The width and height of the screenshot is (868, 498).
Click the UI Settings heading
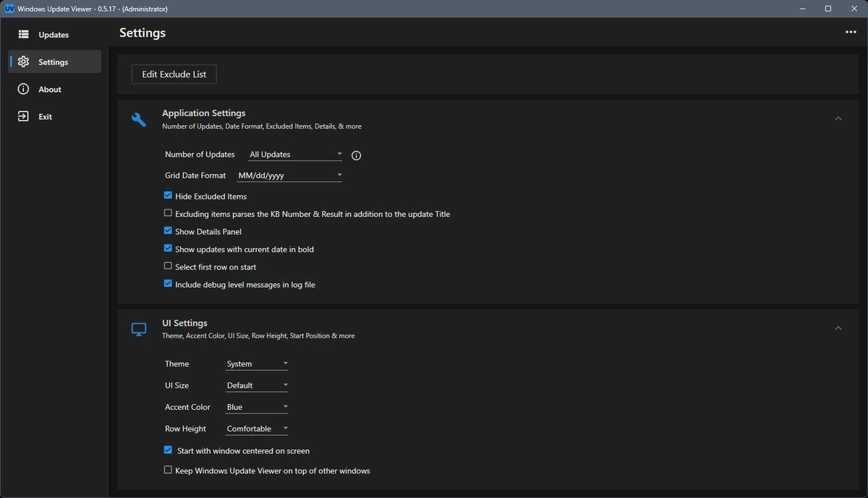[x=184, y=323]
